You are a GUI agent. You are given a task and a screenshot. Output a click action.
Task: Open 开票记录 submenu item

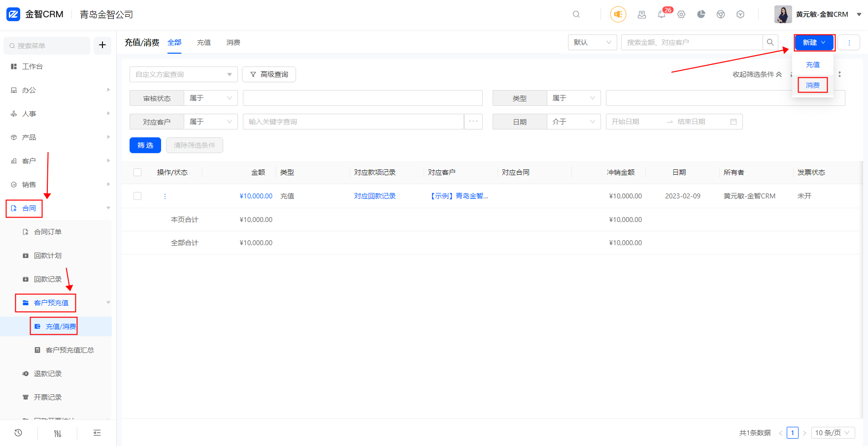tap(48, 397)
